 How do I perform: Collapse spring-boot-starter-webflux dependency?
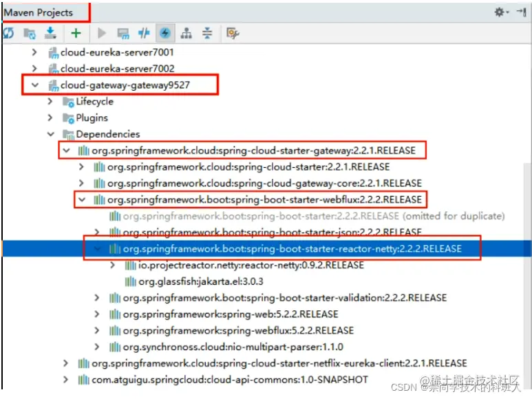pos(82,199)
